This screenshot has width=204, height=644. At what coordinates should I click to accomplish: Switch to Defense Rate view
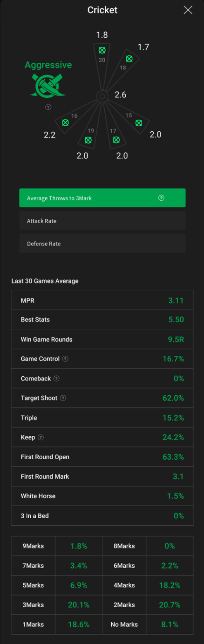(102, 244)
